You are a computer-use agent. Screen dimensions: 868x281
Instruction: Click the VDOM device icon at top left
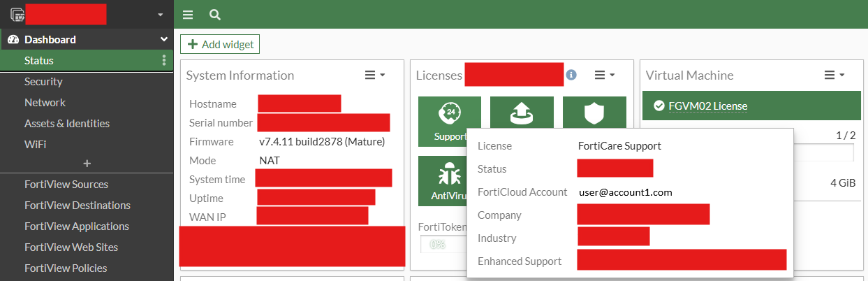tap(17, 14)
